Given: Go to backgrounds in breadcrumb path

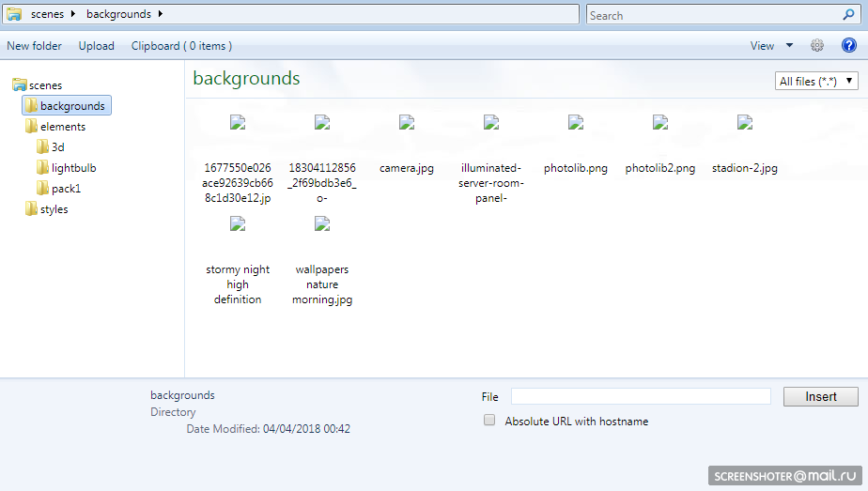Looking at the screenshot, I should (118, 14).
